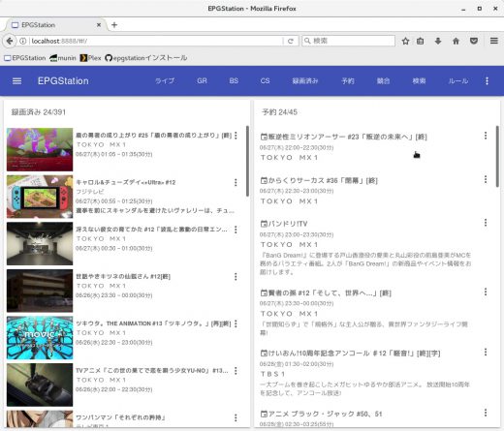Open Plex bookmark in bookmarks bar
The image size is (504, 431).
pos(91,58)
